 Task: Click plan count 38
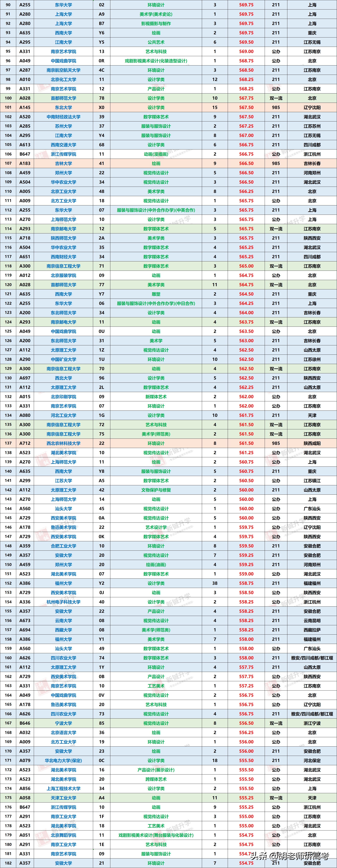(215, 583)
